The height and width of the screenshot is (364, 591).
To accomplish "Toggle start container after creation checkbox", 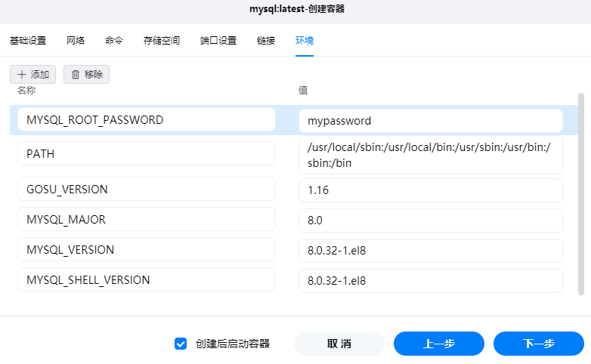I will point(181,344).
